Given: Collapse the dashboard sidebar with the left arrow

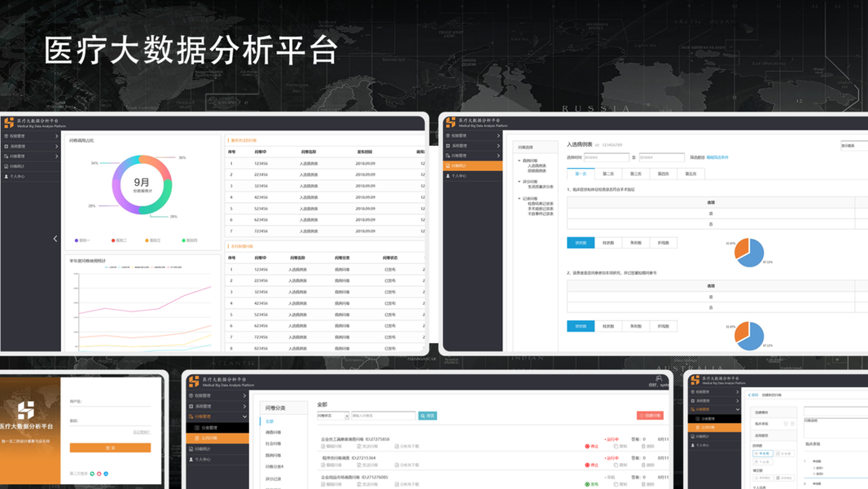Looking at the screenshot, I should [x=55, y=239].
